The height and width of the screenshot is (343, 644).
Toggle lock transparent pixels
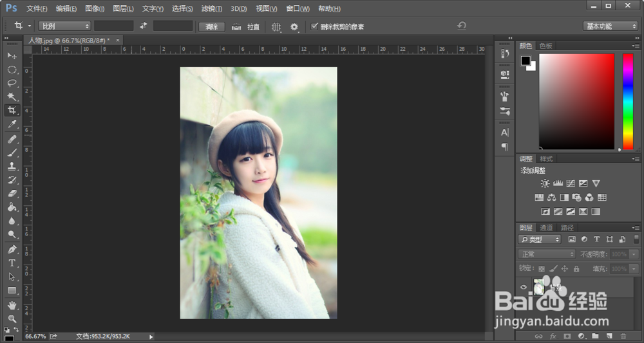pos(542,269)
